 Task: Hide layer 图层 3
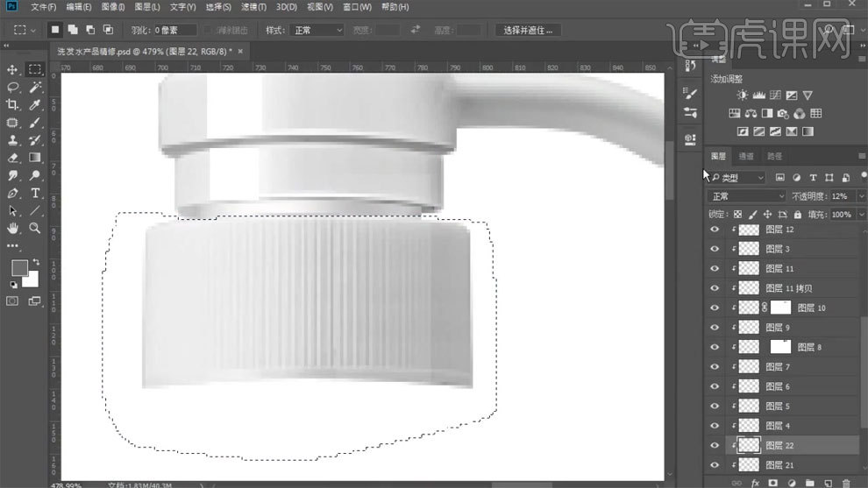715,249
